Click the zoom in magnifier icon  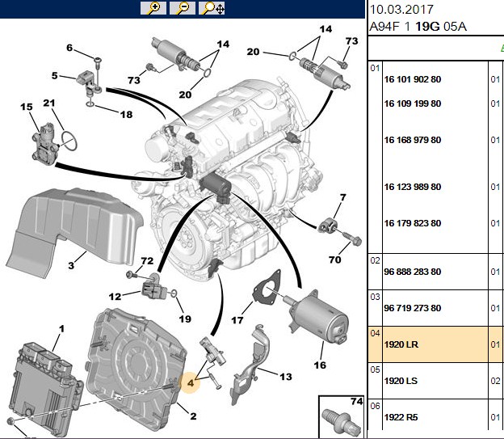153,8
